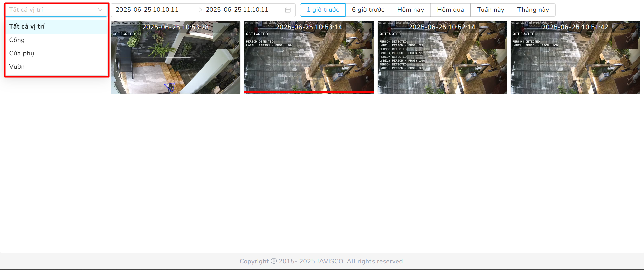Click the end date field 2025-06-25 11:10:11

pos(237,10)
